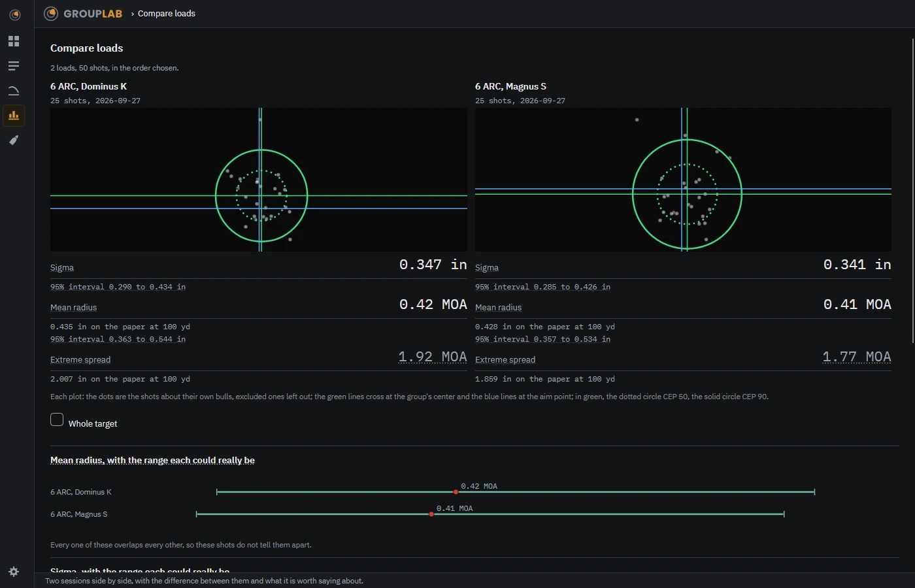
Task: Click Extreme spread label under Magnus S
Action: (505, 360)
